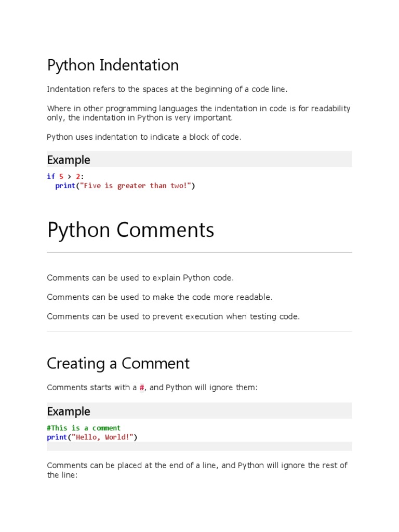
Task: Click the gray bar below the Hello World code
Action: pyautogui.click(x=199, y=446)
